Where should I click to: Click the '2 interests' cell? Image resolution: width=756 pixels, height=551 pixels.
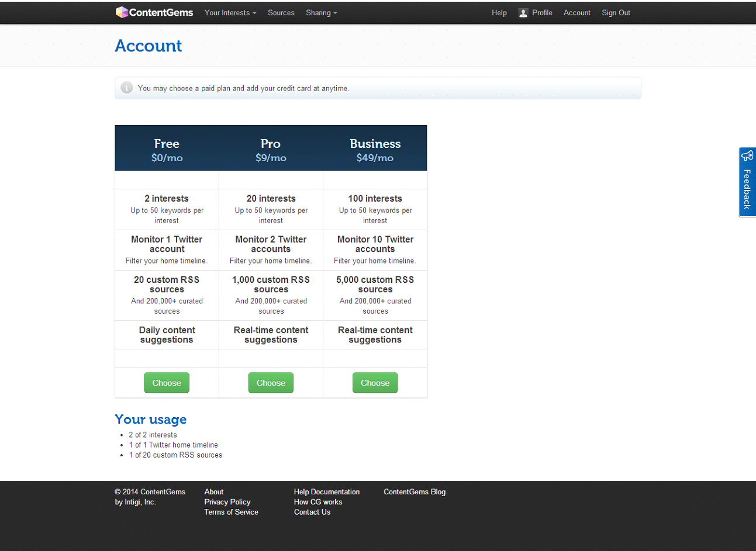(x=167, y=209)
